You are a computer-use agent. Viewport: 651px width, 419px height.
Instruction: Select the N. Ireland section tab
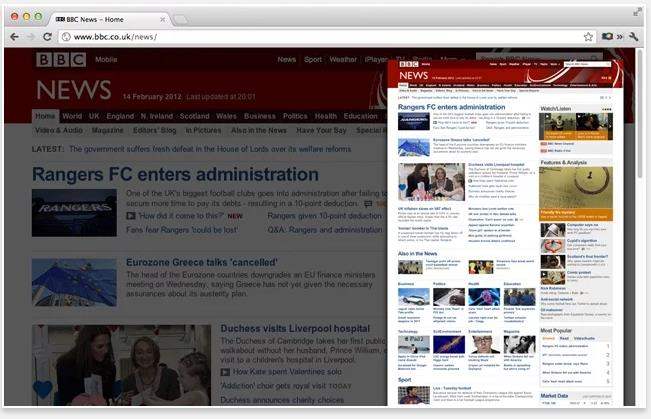point(157,116)
